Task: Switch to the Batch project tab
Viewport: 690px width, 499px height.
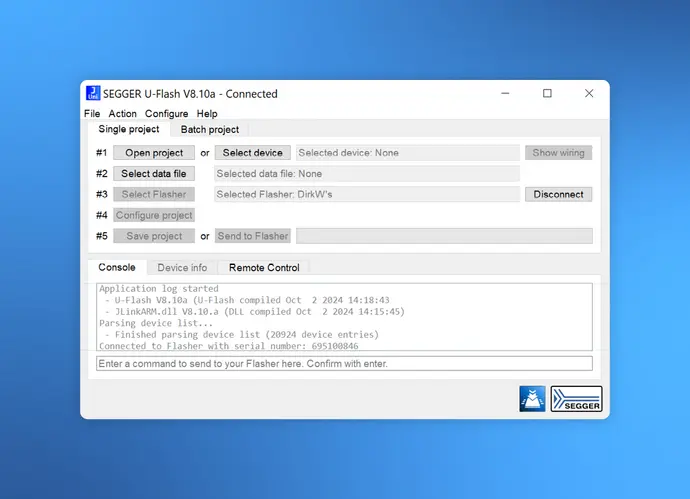Action: pos(210,129)
